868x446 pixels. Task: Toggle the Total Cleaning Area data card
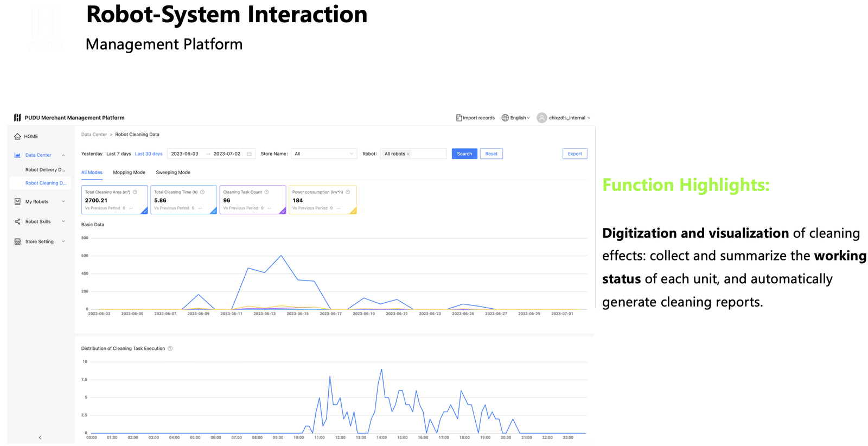coord(114,200)
